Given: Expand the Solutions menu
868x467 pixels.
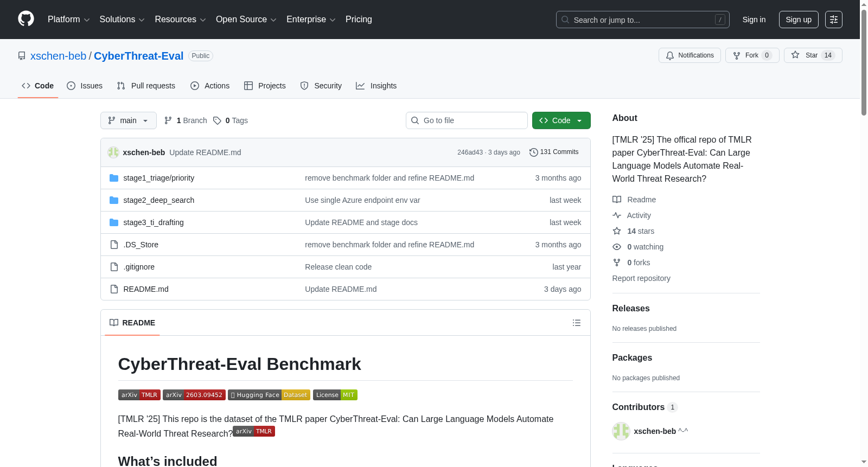Looking at the screenshot, I should click(x=122, y=20).
